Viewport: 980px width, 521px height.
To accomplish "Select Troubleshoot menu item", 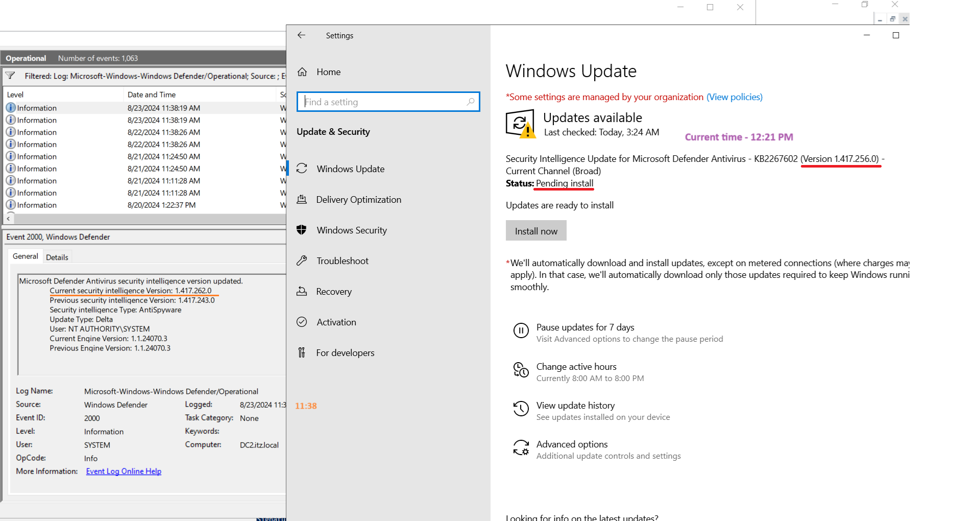I will (342, 261).
